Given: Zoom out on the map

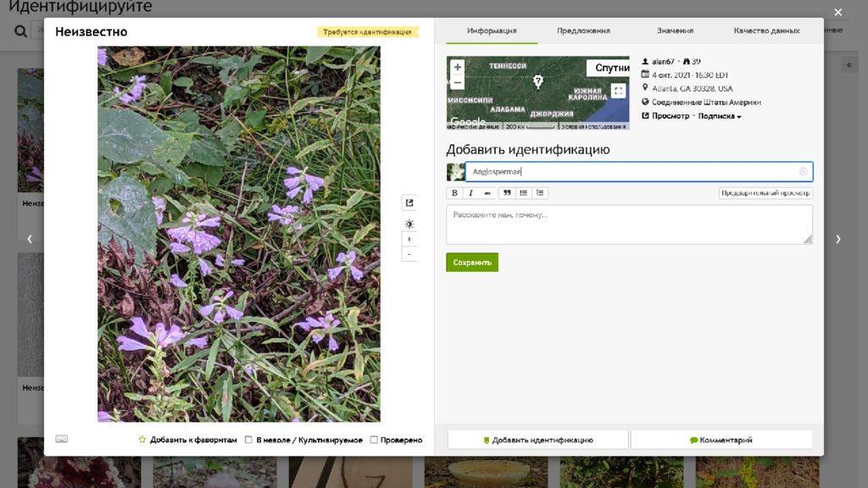Looking at the screenshot, I should (x=457, y=82).
